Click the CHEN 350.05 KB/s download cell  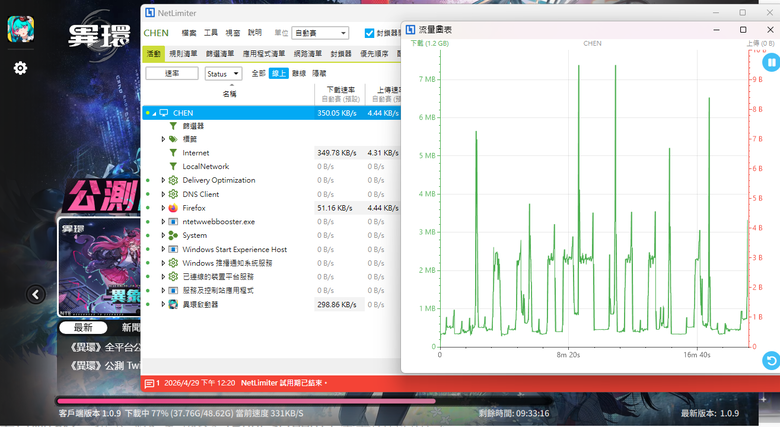click(338, 113)
